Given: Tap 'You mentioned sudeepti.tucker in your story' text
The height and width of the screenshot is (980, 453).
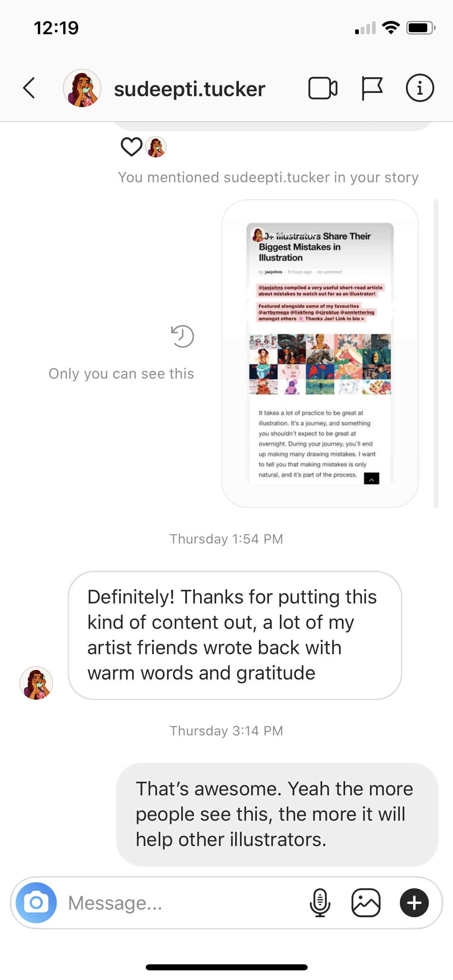Looking at the screenshot, I should [268, 177].
